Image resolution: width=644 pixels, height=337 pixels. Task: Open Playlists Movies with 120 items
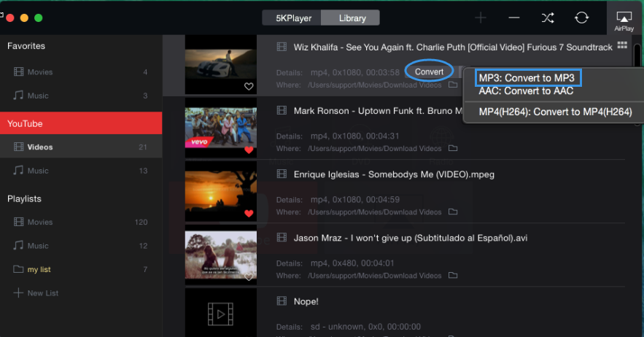pos(81,222)
